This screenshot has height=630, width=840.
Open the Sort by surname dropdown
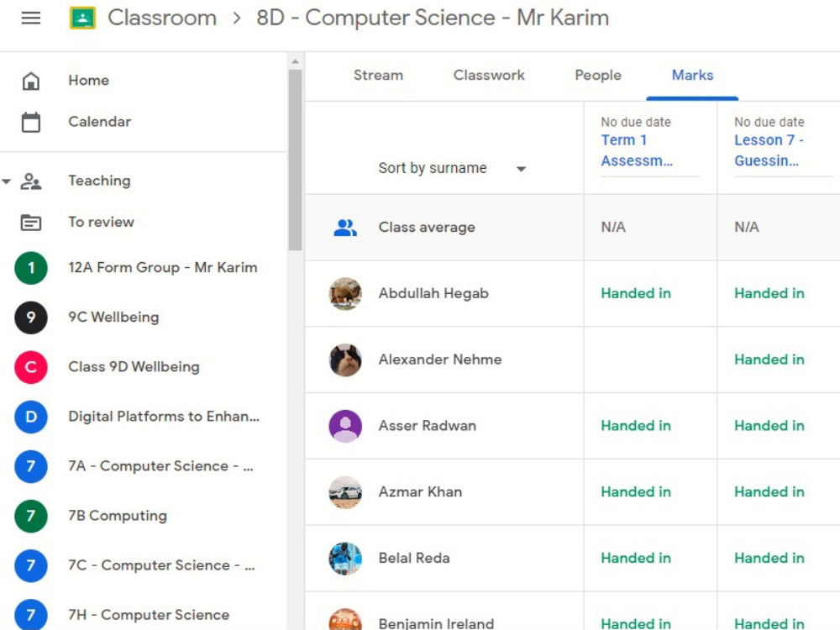[x=453, y=168]
